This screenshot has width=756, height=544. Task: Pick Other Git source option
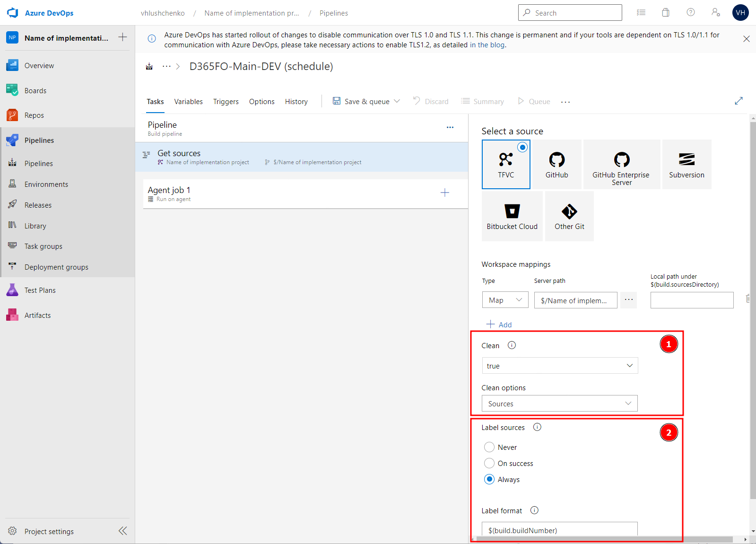[569, 217]
